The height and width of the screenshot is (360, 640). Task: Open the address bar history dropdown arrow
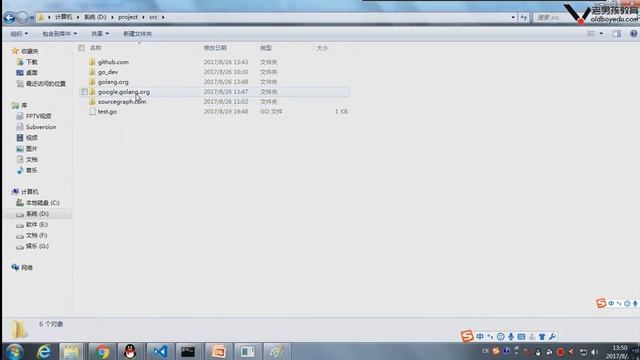click(513, 18)
